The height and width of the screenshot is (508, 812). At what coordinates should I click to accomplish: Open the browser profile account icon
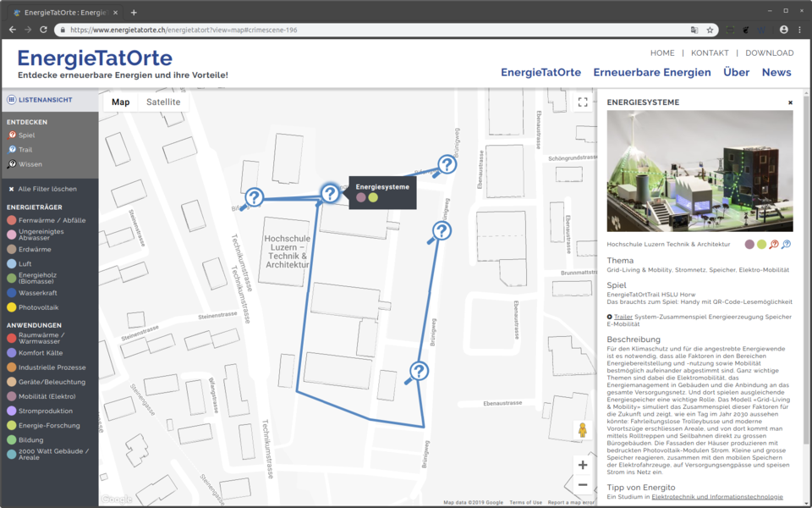(783, 30)
